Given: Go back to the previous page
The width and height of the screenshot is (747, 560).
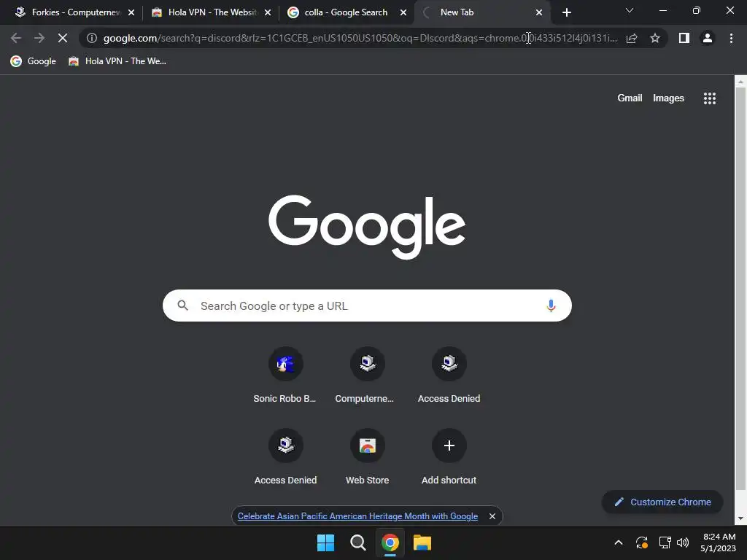Looking at the screenshot, I should coord(16,38).
